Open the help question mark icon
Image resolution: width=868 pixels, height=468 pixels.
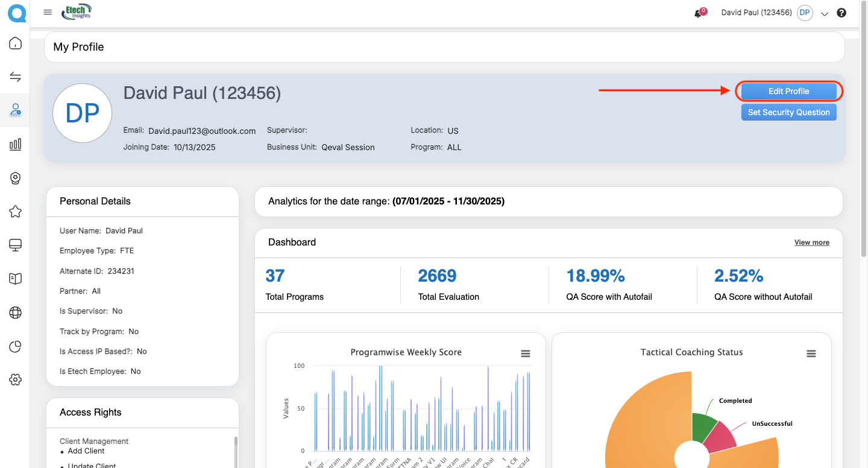point(841,13)
